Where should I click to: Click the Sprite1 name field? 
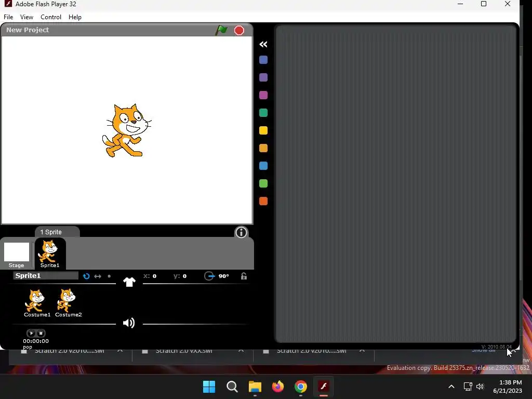(46, 275)
